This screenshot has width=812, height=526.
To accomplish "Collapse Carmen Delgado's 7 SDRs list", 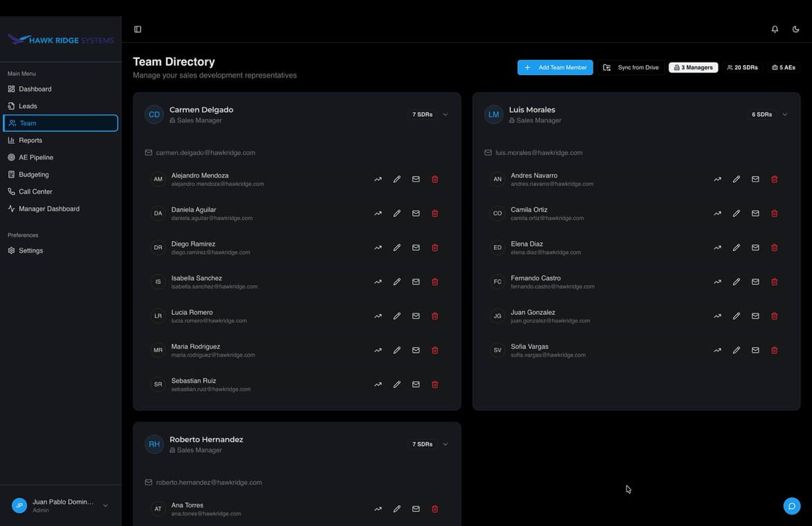I will [445, 114].
